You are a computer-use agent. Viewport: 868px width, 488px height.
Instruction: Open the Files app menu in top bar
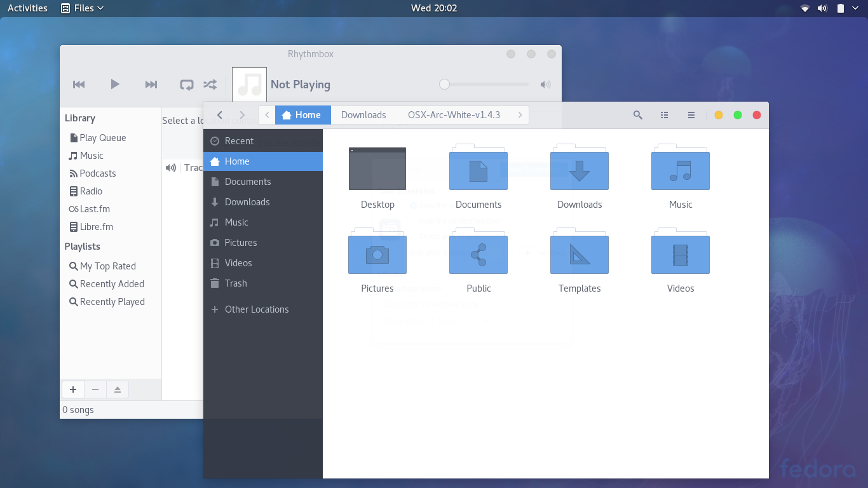coord(83,8)
